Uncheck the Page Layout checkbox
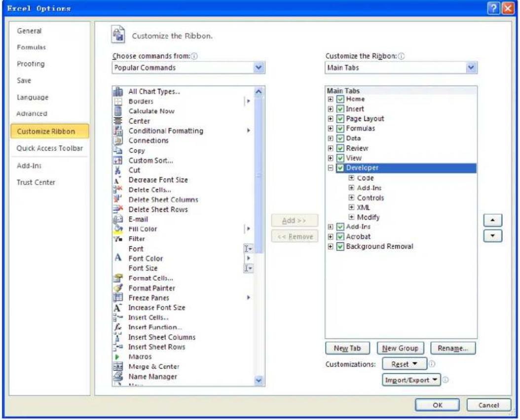The image size is (520, 420). (340, 118)
